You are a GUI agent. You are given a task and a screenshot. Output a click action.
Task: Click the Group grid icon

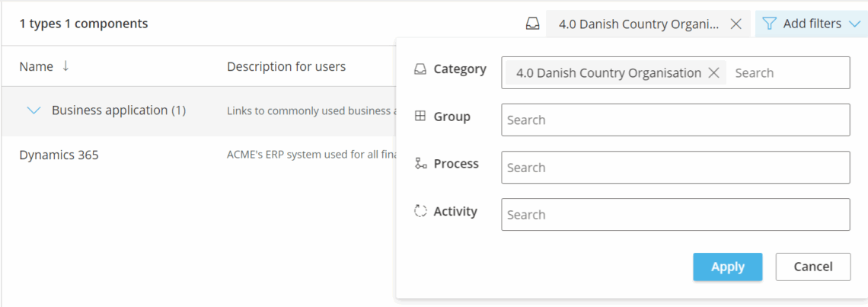(x=420, y=117)
